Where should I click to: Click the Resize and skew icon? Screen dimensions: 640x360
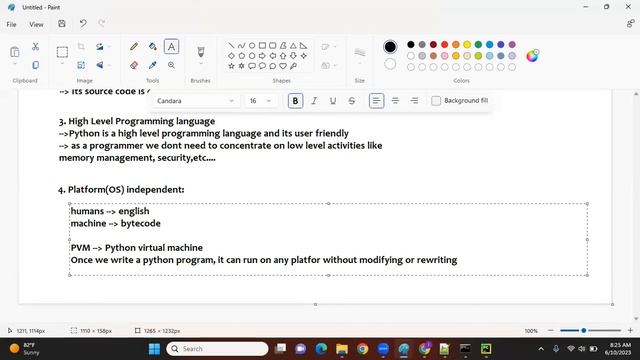point(81,65)
